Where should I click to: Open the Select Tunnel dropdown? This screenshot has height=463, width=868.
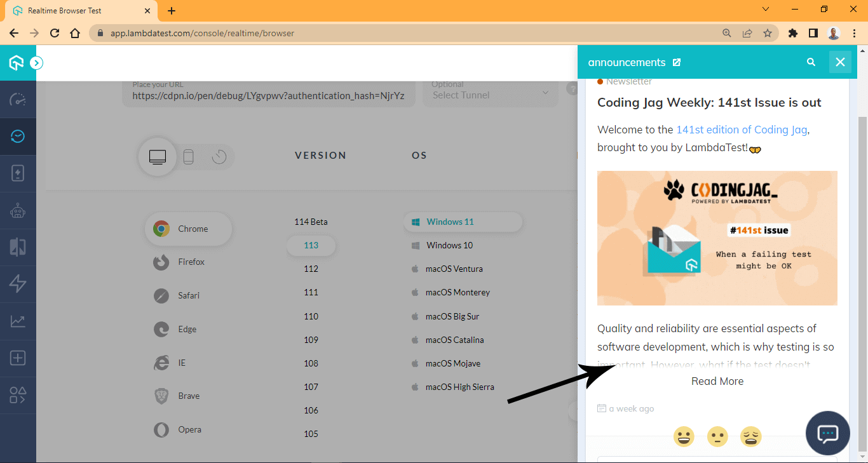click(489, 93)
